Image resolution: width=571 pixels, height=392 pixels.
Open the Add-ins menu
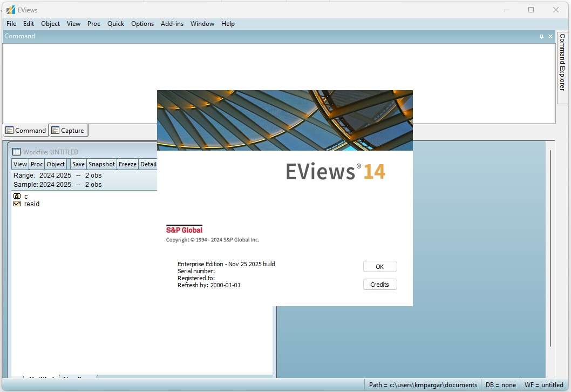[x=172, y=24]
